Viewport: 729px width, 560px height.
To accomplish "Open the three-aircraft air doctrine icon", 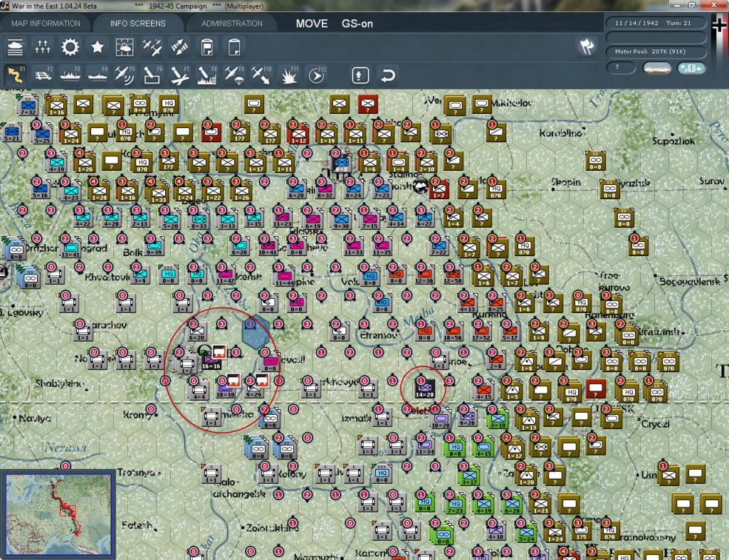I will point(152,47).
